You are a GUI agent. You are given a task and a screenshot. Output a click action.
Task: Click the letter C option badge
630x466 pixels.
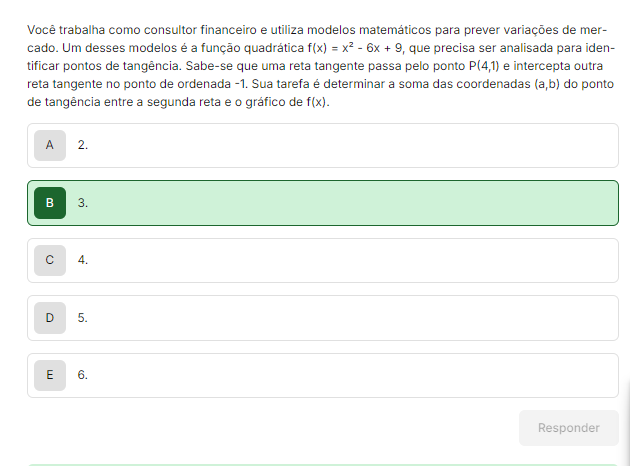[x=50, y=260]
